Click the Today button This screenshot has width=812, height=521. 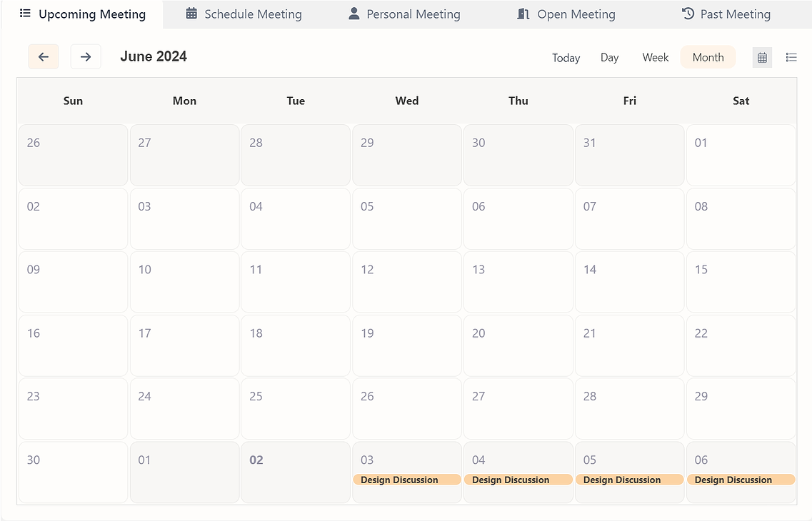click(566, 57)
